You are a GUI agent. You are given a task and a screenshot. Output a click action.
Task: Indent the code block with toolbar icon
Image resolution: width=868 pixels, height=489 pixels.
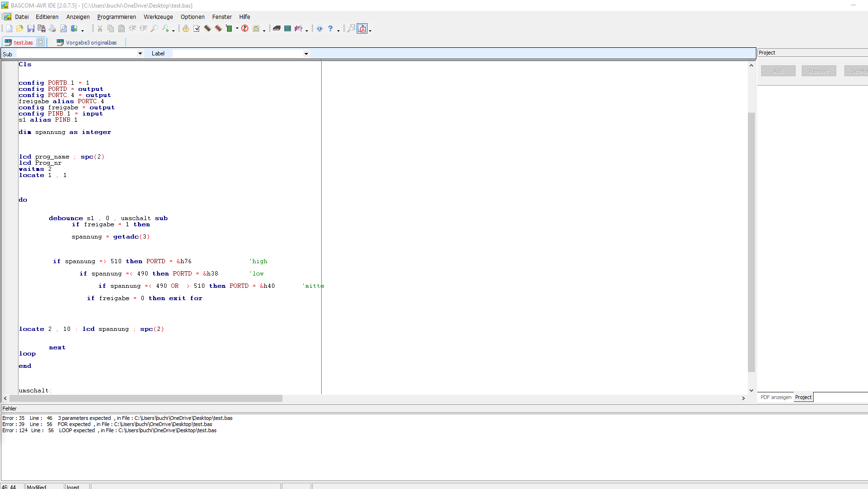(132, 29)
